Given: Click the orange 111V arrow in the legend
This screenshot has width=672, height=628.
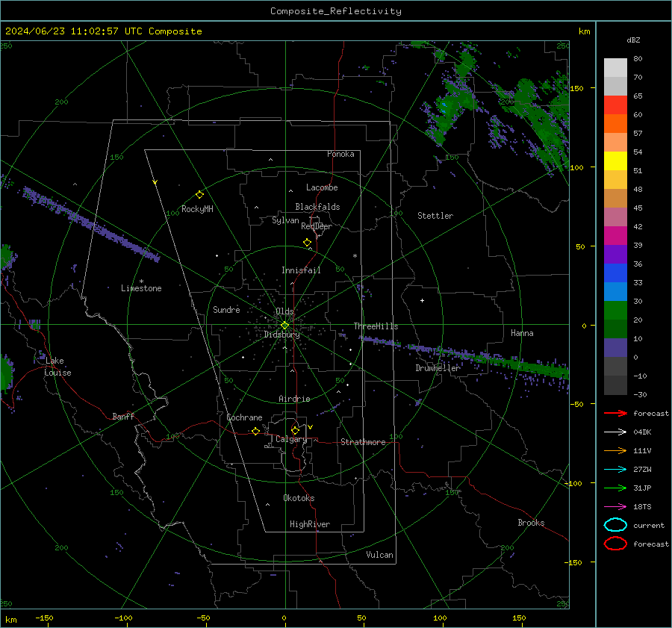Looking at the screenshot, I should (615, 450).
